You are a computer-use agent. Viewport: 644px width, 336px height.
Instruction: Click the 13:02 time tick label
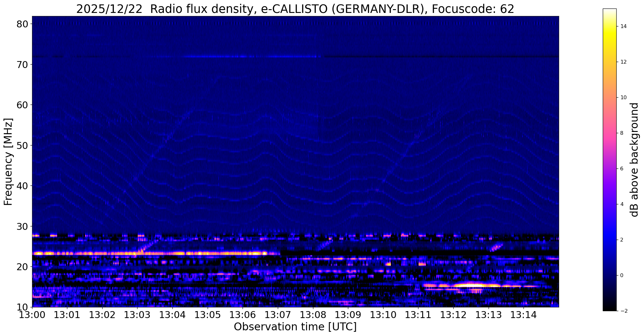coord(102,315)
